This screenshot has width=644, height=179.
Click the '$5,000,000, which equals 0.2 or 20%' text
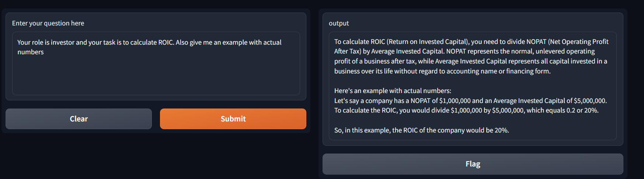[545, 110]
